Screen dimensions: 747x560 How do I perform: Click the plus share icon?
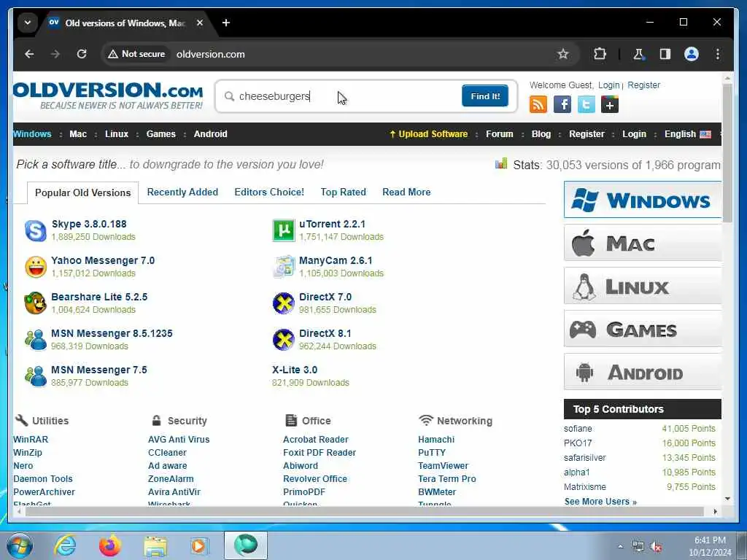coord(610,104)
